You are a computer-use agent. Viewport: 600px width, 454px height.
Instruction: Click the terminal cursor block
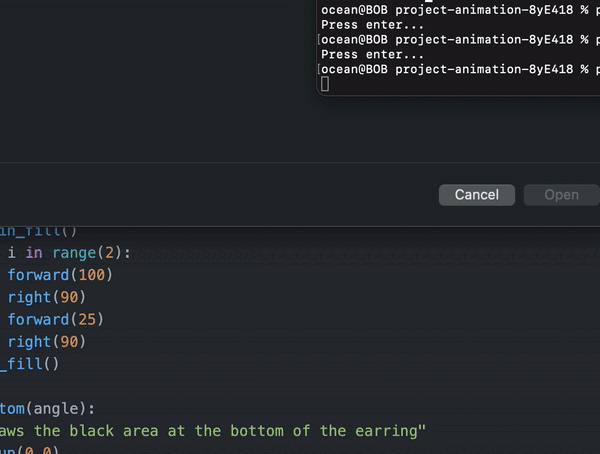coord(325,84)
